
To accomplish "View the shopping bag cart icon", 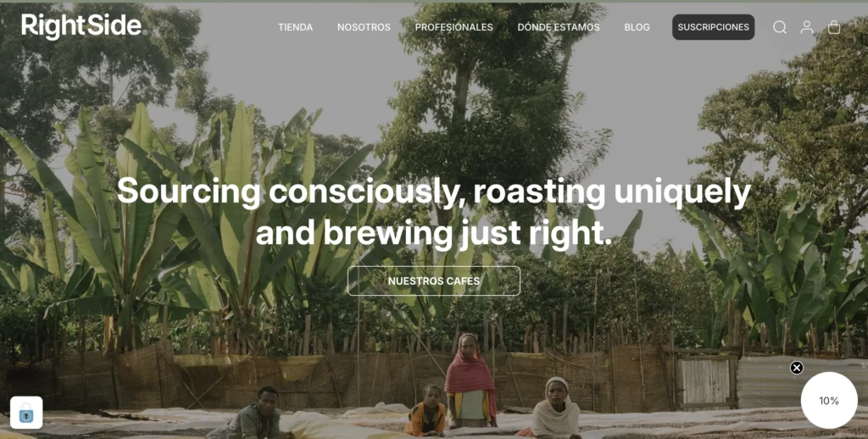I will (x=834, y=27).
